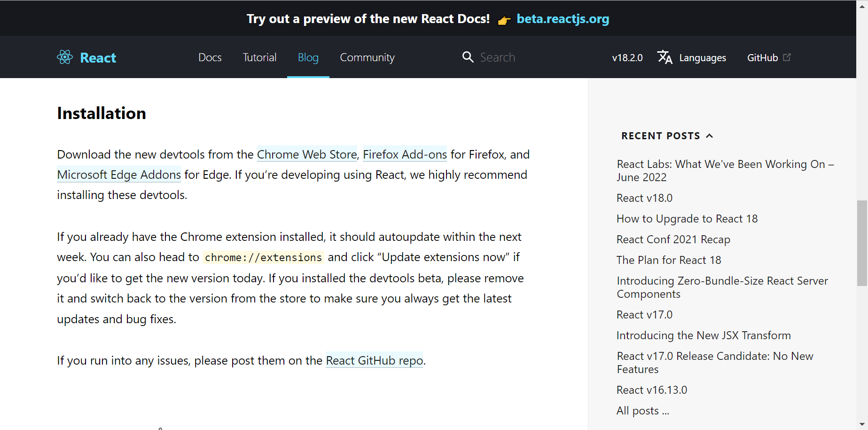Open the beta.reactjs.org link
868x430 pixels.
563,19
